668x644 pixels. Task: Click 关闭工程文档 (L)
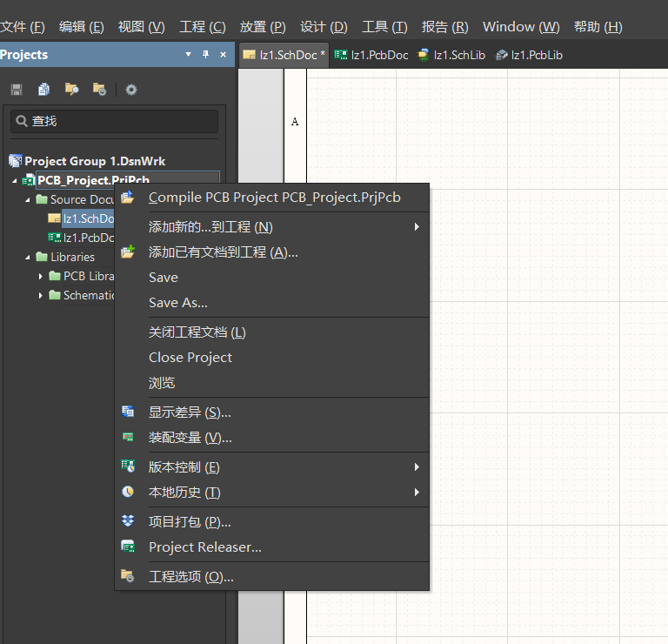coord(271,332)
